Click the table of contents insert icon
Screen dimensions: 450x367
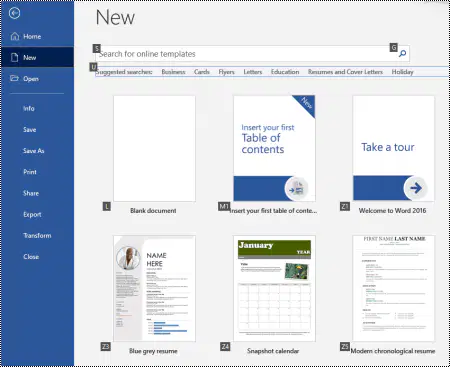[x=296, y=188]
